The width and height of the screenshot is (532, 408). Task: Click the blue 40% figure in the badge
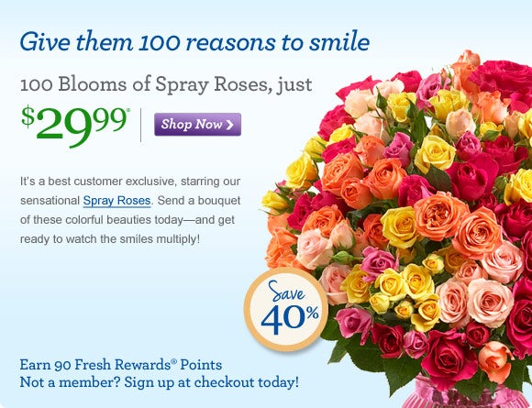click(290, 318)
